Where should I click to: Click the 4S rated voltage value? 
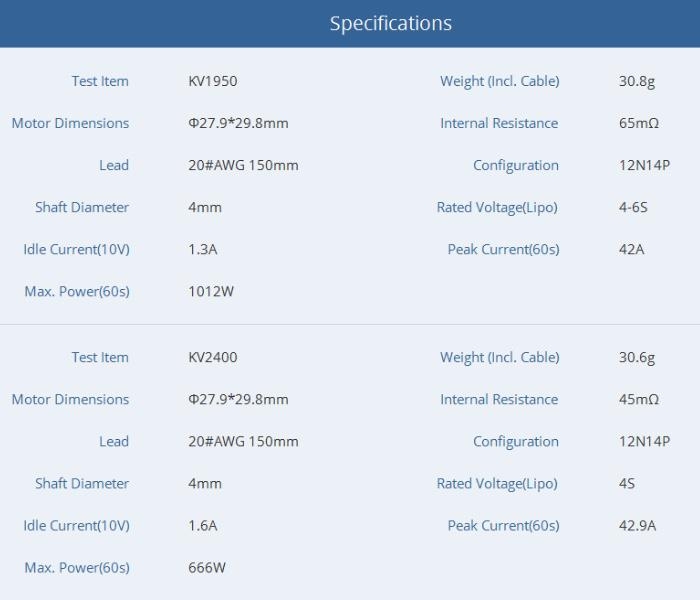(627, 483)
